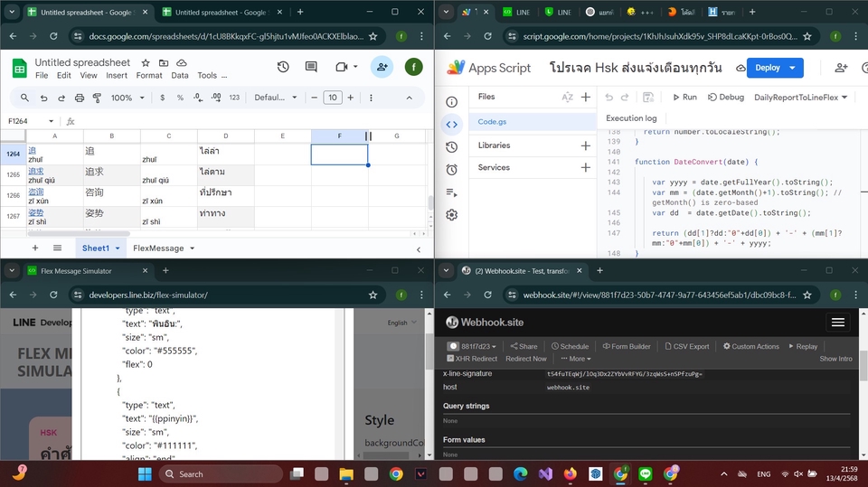Open the Format menu in Sheets
The height and width of the screenshot is (487, 868).
(149, 75)
